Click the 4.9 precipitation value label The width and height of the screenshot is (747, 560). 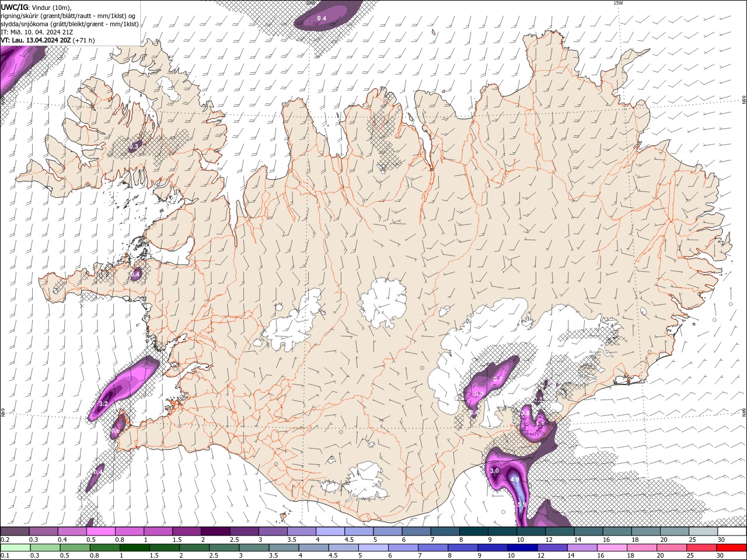[515, 480]
